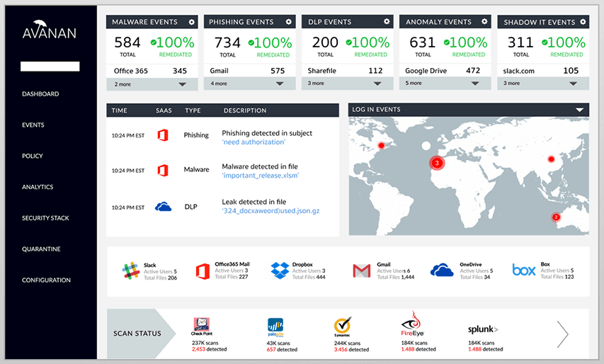This screenshot has height=364, width=604.
Task: Open Quarantine in sidebar
Action: pyautogui.click(x=41, y=249)
